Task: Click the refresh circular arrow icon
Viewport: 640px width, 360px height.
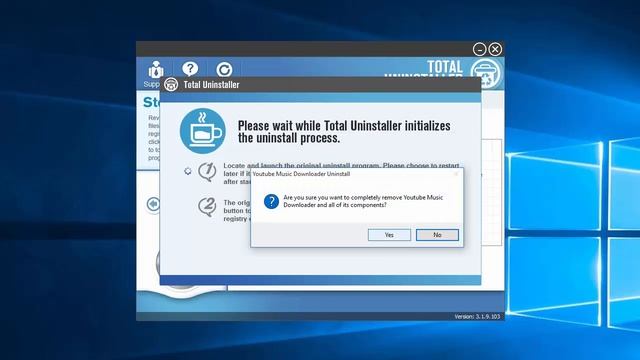Action: pos(224,70)
